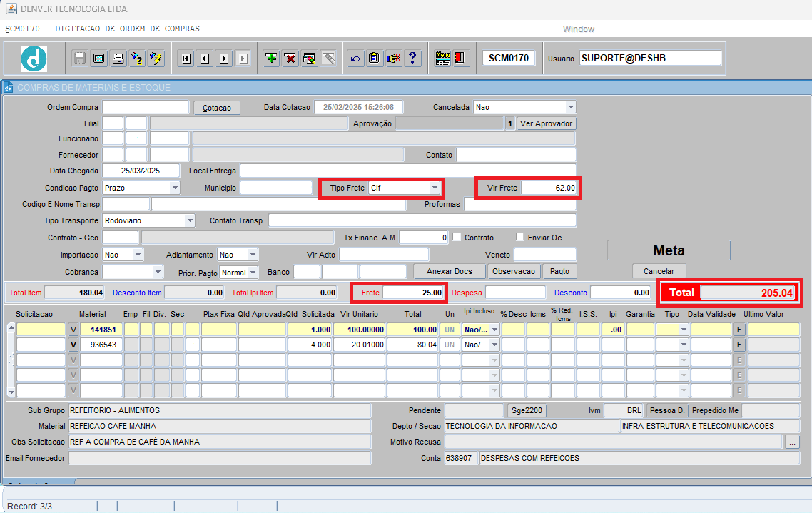
Task: Click the Cancelar button
Action: tap(659, 271)
